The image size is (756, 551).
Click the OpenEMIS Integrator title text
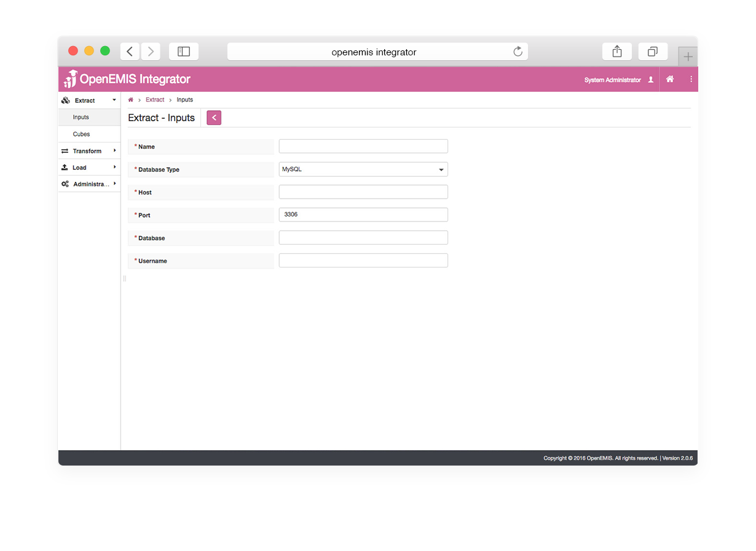135,79
